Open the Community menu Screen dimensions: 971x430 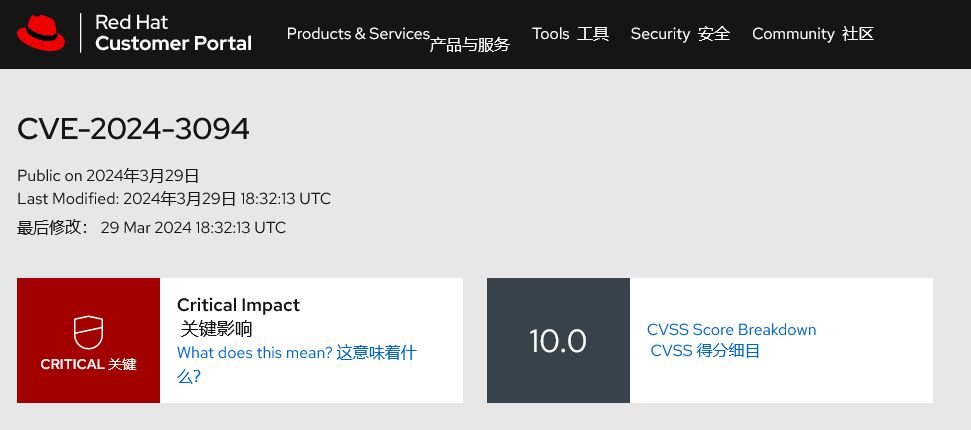[793, 33]
